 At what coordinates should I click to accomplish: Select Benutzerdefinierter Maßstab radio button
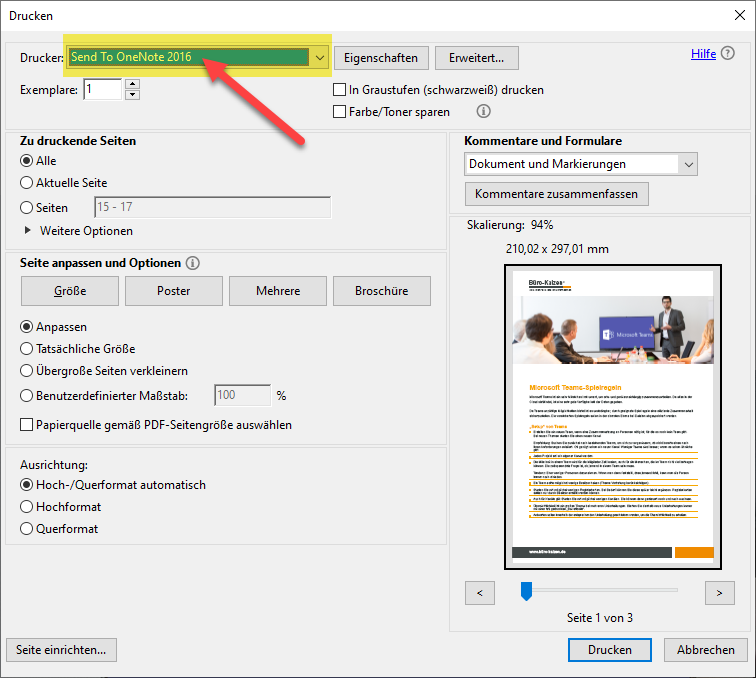[x=27, y=396]
